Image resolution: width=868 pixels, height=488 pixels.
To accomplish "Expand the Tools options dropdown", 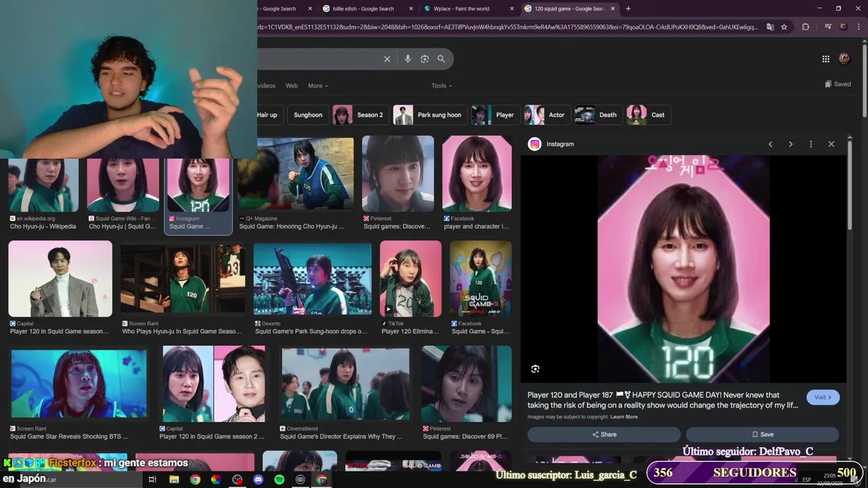I will (x=441, y=86).
